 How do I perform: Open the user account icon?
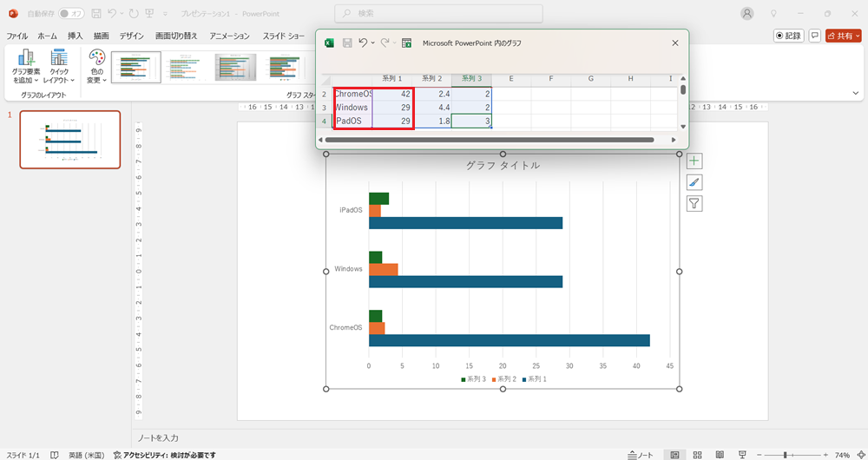coord(747,13)
